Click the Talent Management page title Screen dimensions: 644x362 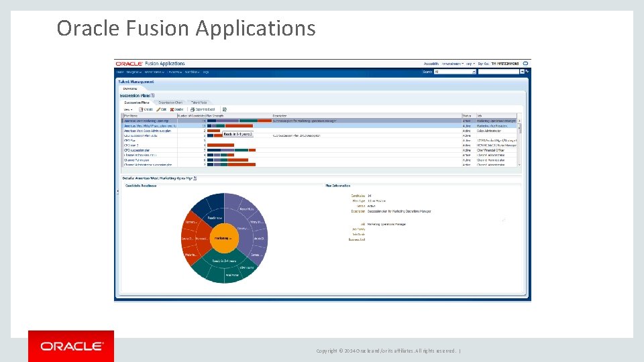pos(136,82)
